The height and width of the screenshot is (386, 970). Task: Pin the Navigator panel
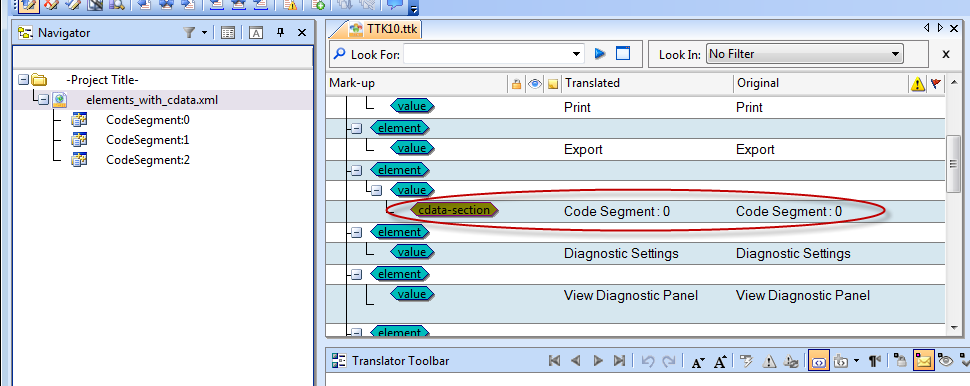tap(280, 33)
